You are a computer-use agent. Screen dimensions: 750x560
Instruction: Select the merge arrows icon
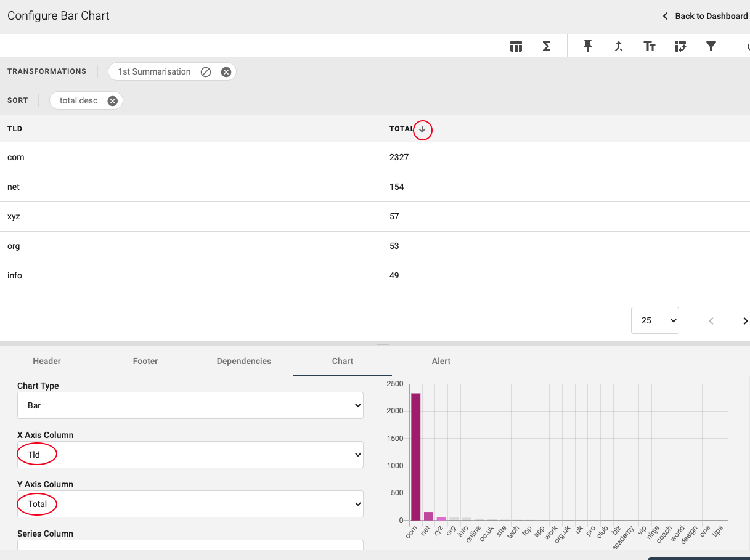pyautogui.click(x=619, y=46)
